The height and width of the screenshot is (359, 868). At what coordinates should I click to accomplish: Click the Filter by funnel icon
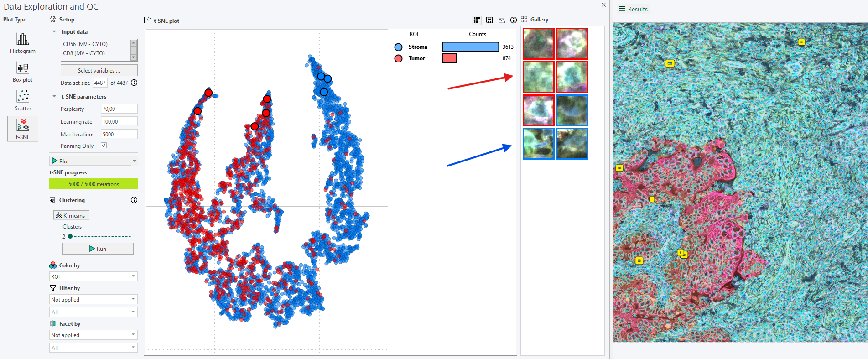click(x=53, y=288)
